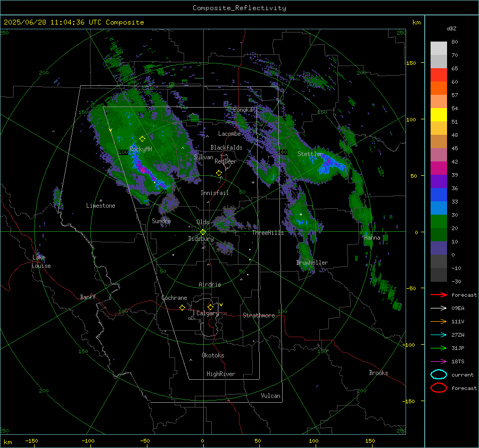Click the green 31JP arrow in legend
This screenshot has height=448, width=479.
click(439, 348)
